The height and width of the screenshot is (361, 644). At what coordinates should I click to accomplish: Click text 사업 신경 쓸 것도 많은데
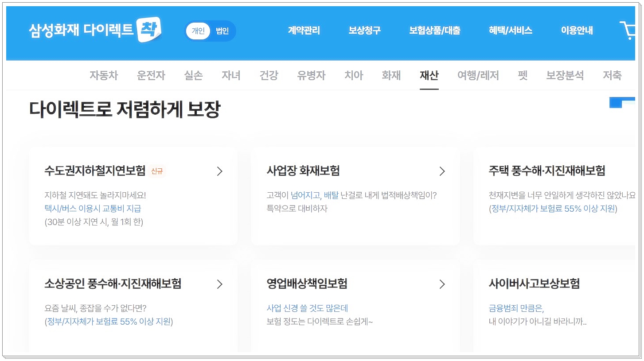[x=307, y=308]
